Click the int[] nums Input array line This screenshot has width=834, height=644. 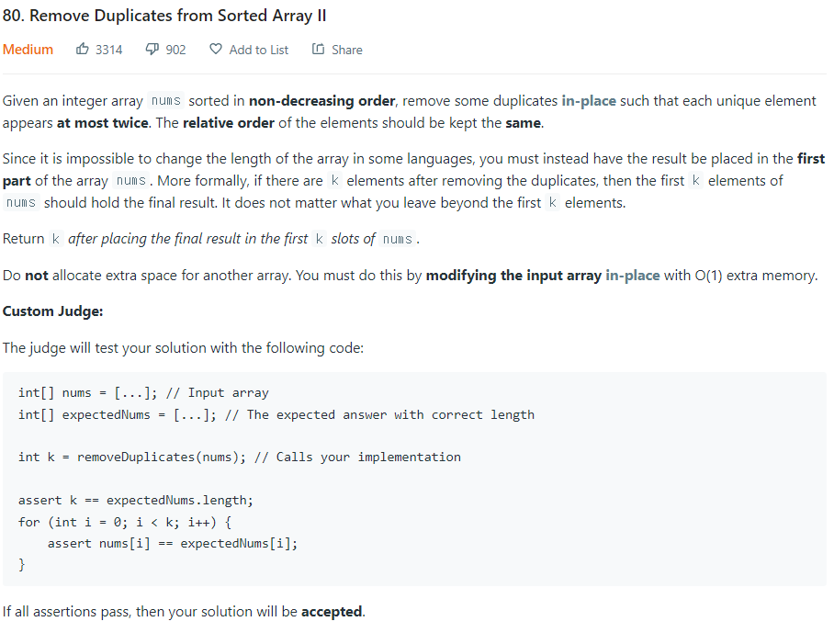click(143, 393)
